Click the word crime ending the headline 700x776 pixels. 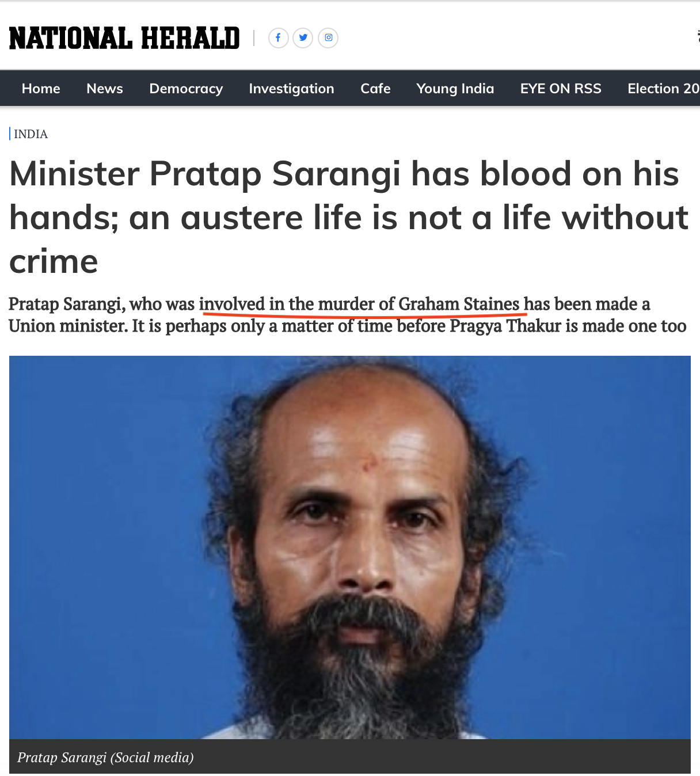(x=54, y=262)
